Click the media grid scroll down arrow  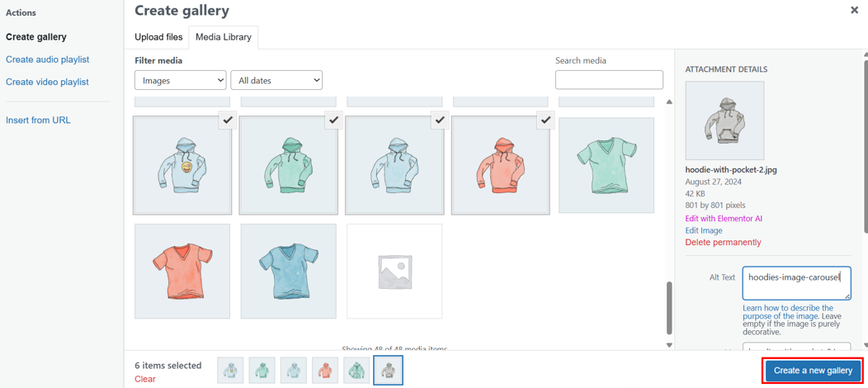(668, 345)
